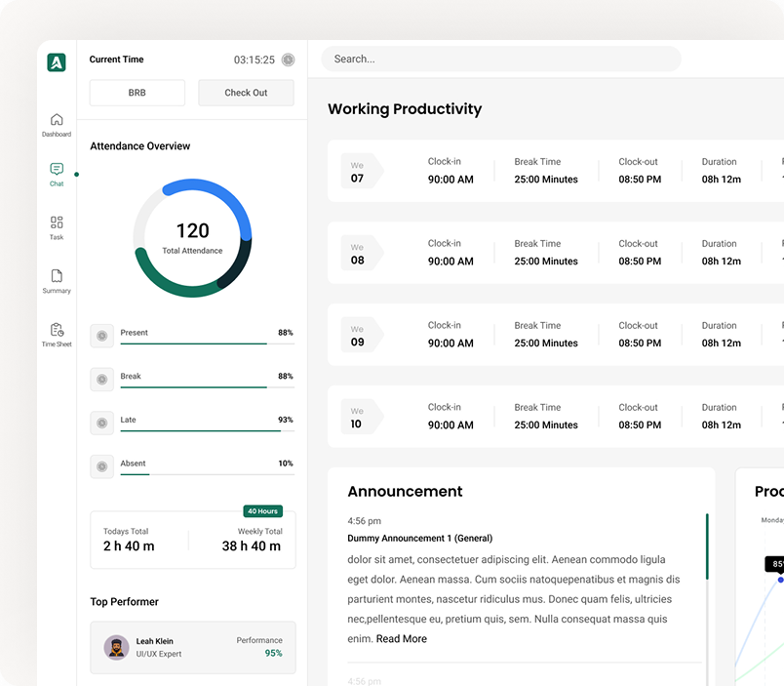Click the Search field
This screenshot has width=784, height=686.
click(501, 60)
